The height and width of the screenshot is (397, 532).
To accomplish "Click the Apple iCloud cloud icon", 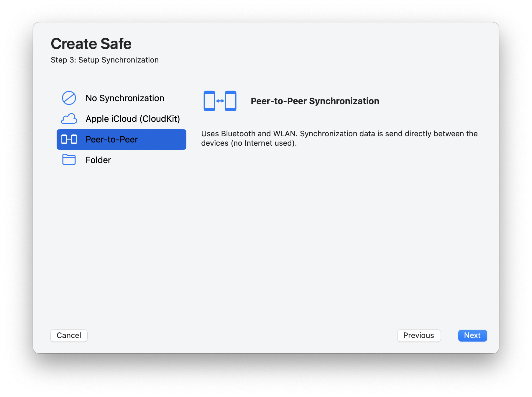I will [69, 119].
